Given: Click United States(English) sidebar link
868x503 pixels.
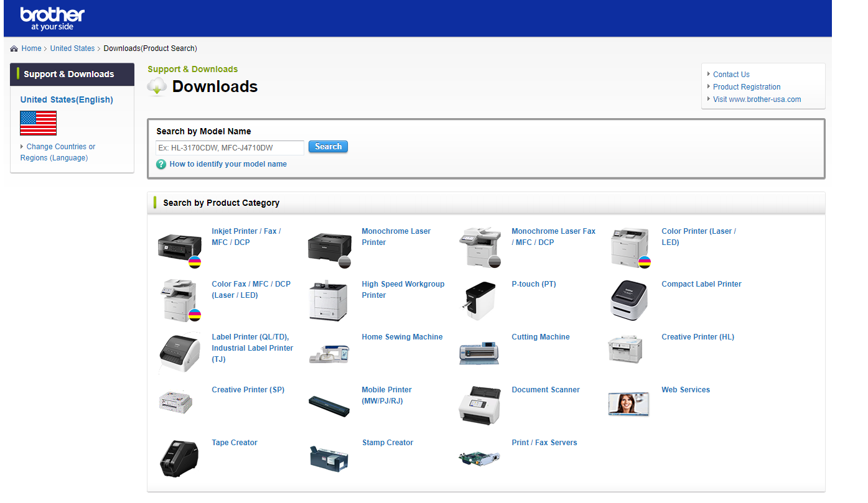Looking at the screenshot, I should coord(67,99).
